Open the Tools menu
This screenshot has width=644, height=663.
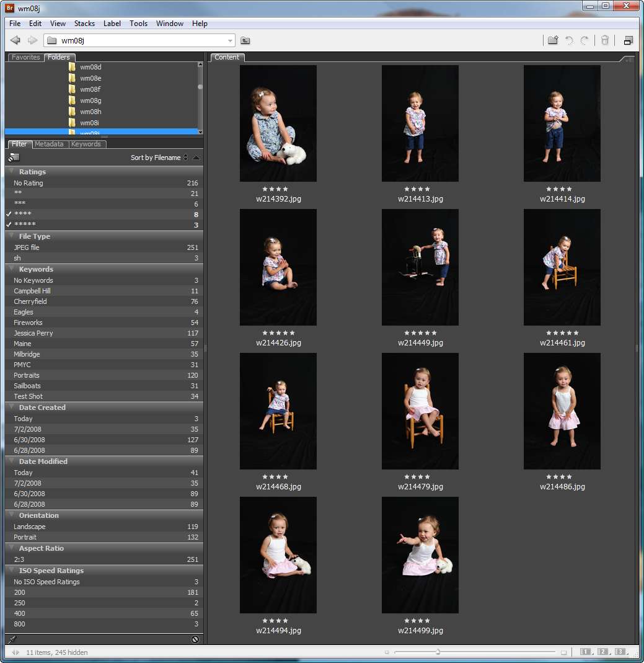[x=139, y=23]
